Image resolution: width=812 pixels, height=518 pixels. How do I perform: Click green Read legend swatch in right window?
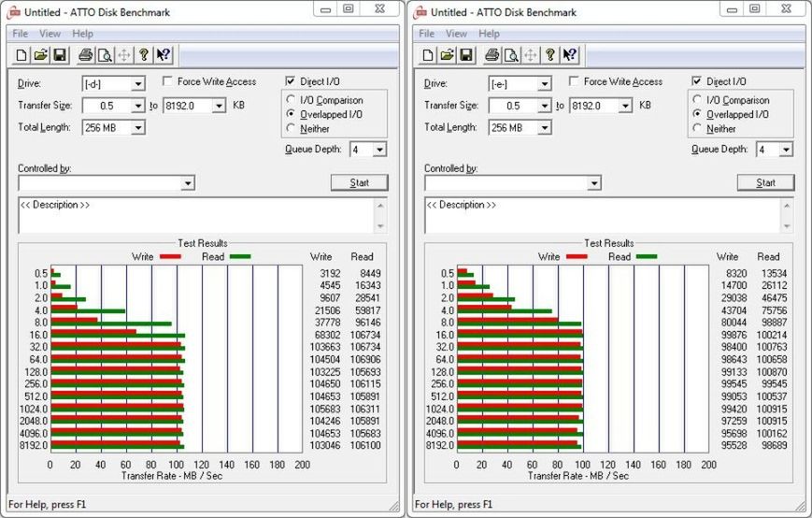(647, 256)
